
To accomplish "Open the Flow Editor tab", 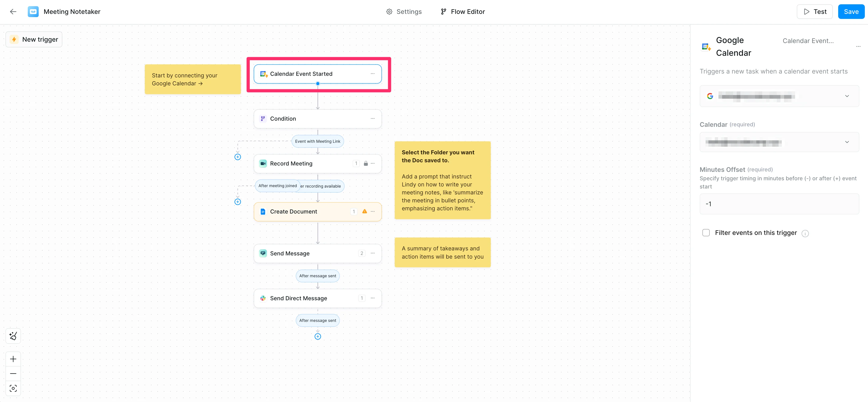I will point(463,12).
